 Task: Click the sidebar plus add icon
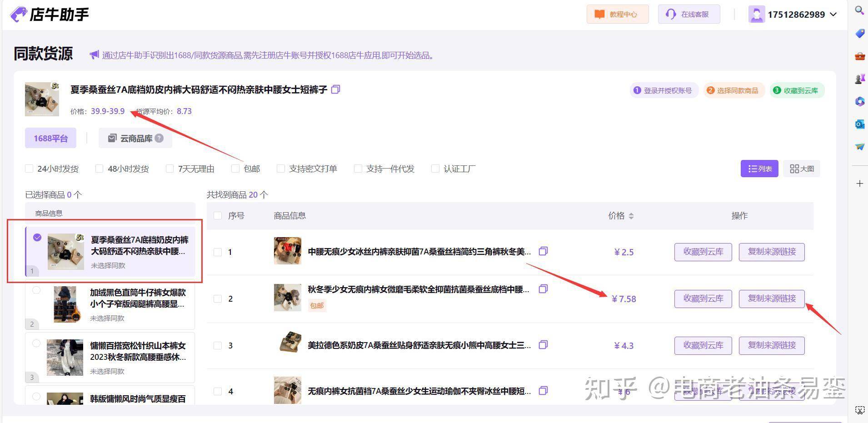point(859,184)
